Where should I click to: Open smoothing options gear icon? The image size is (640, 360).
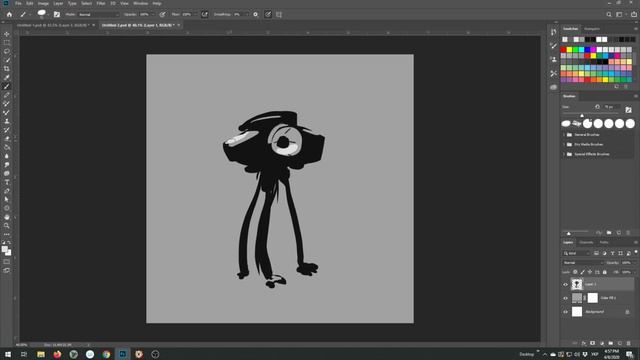(x=256, y=14)
